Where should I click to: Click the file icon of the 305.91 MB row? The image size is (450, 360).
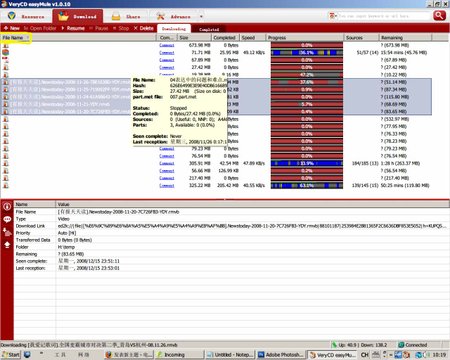(5, 163)
